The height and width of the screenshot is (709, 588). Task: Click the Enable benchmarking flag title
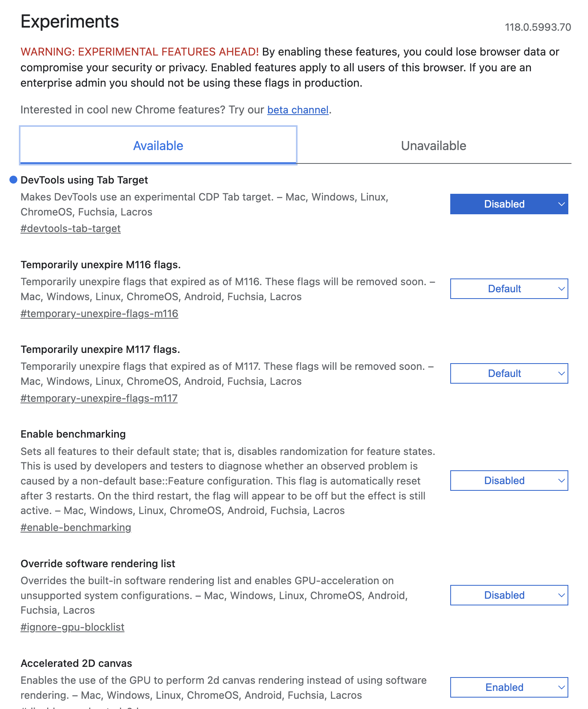click(73, 434)
